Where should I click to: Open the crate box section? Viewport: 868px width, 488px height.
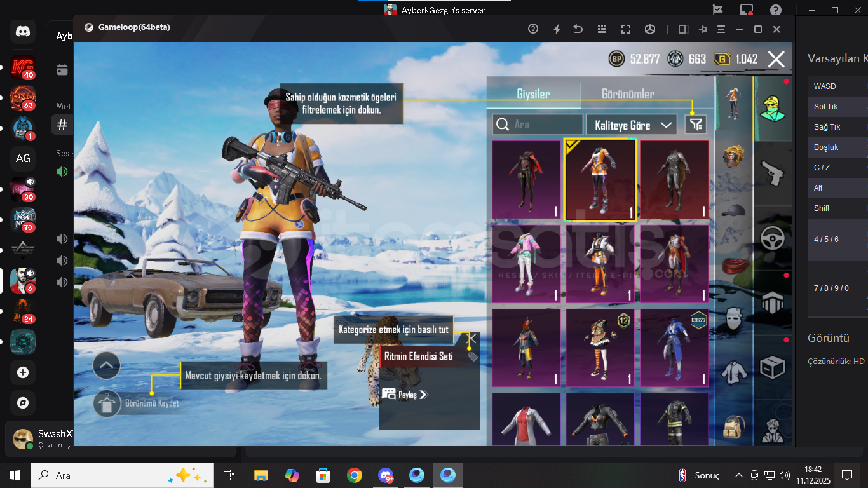pyautogui.click(x=772, y=367)
